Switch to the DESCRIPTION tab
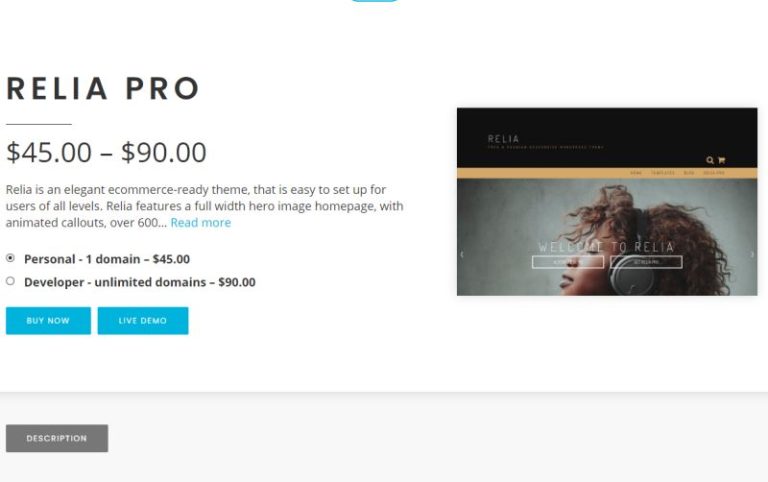768x482 pixels. point(57,438)
